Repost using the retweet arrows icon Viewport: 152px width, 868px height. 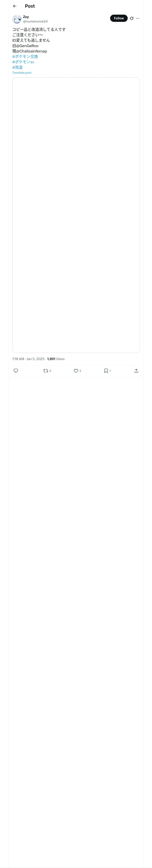pos(46,371)
